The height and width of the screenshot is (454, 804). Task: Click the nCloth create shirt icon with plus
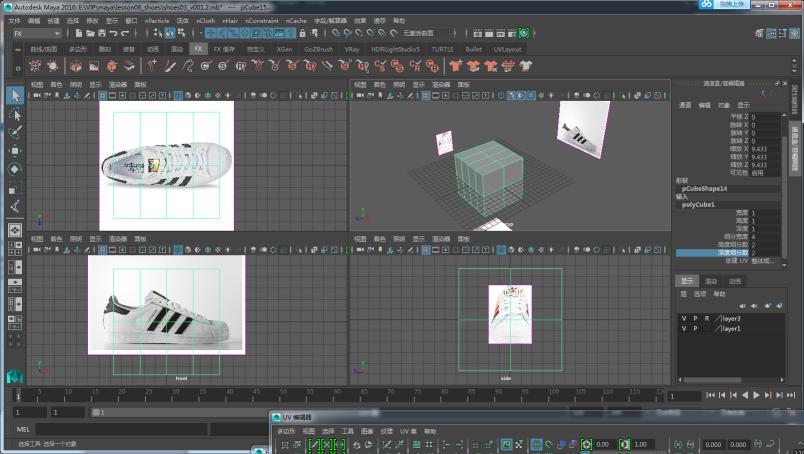click(x=455, y=66)
